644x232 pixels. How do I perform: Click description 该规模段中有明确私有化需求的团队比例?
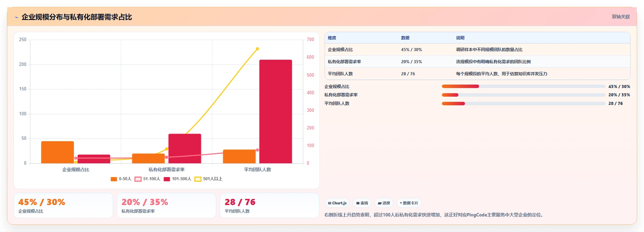click(493, 62)
